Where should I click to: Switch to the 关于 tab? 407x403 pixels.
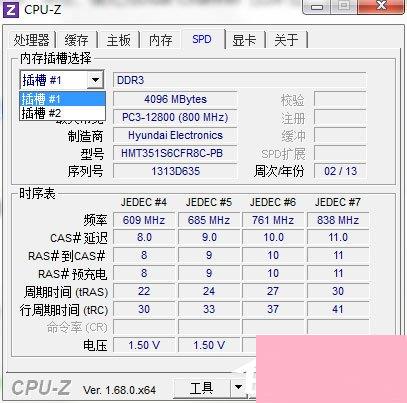coord(286,40)
